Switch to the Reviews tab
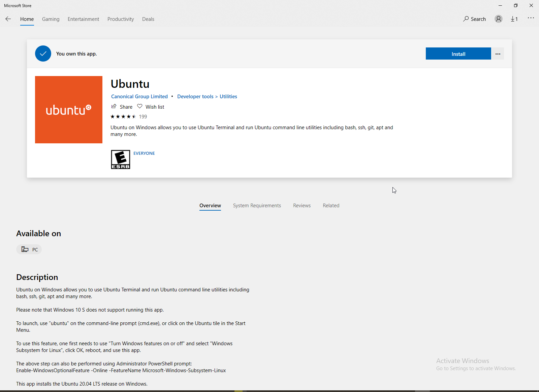 [302, 206]
